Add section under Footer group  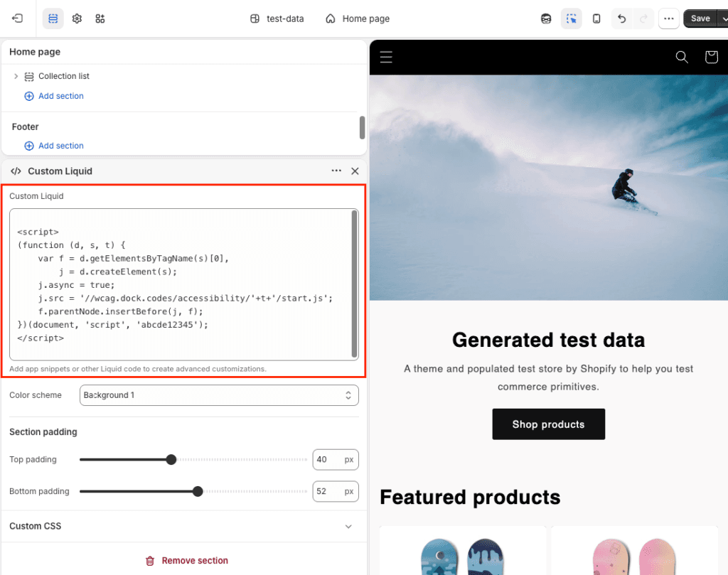click(54, 146)
